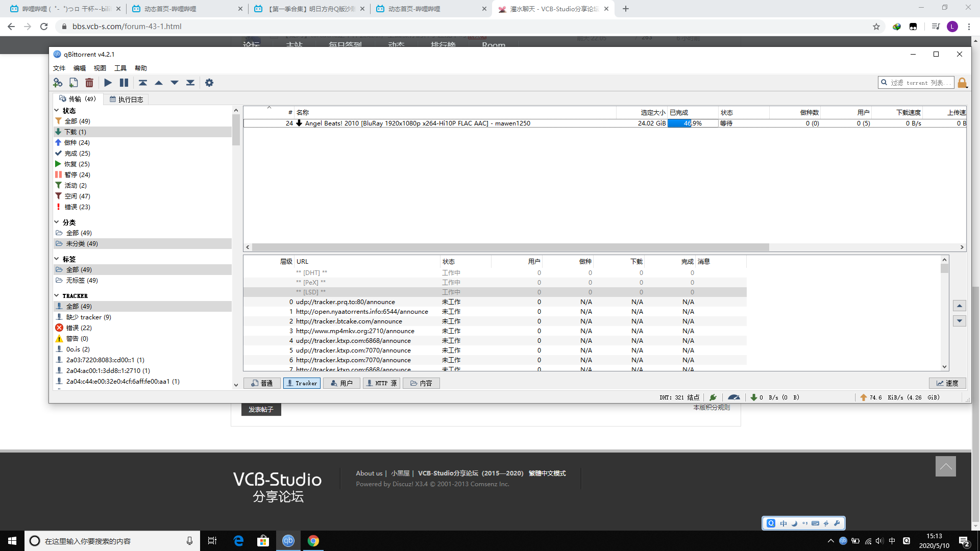The image size is (980, 551).
Task: Select tracker http://tracker.btcake.com/announce row
Action: coord(495,321)
